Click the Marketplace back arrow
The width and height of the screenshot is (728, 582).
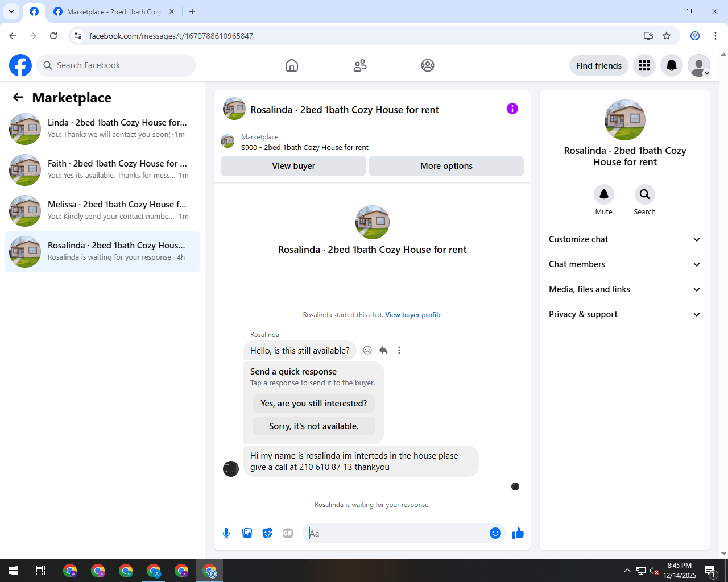pos(18,97)
